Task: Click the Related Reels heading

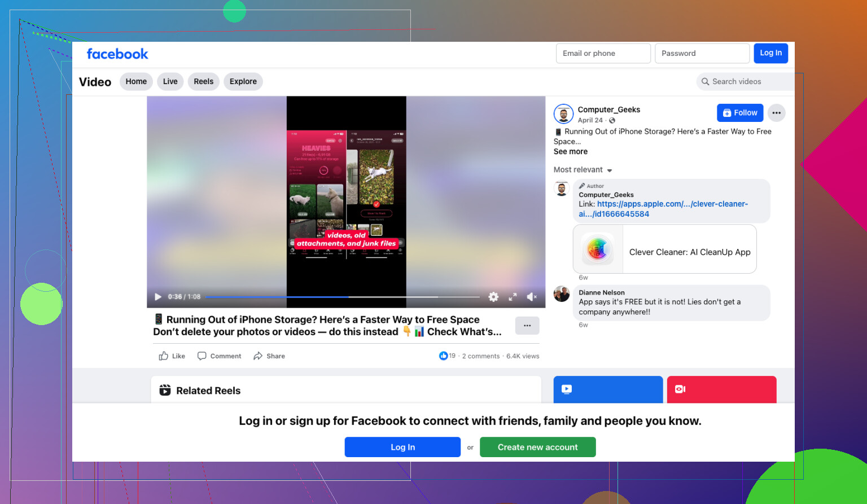Action: (x=208, y=391)
